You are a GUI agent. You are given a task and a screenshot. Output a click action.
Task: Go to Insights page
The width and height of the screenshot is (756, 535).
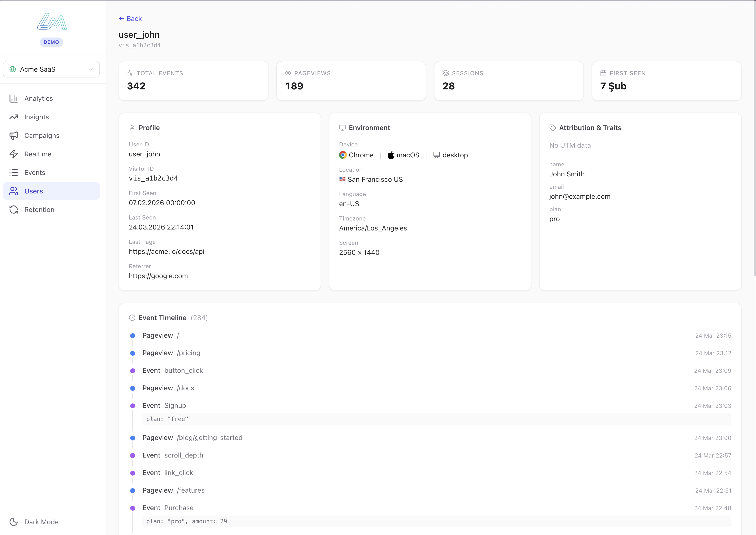pos(51,117)
